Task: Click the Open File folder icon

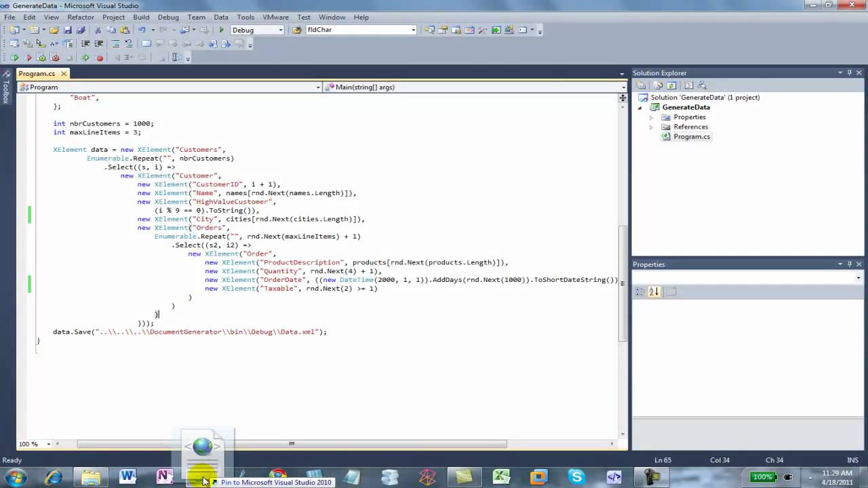Action: click(x=54, y=30)
